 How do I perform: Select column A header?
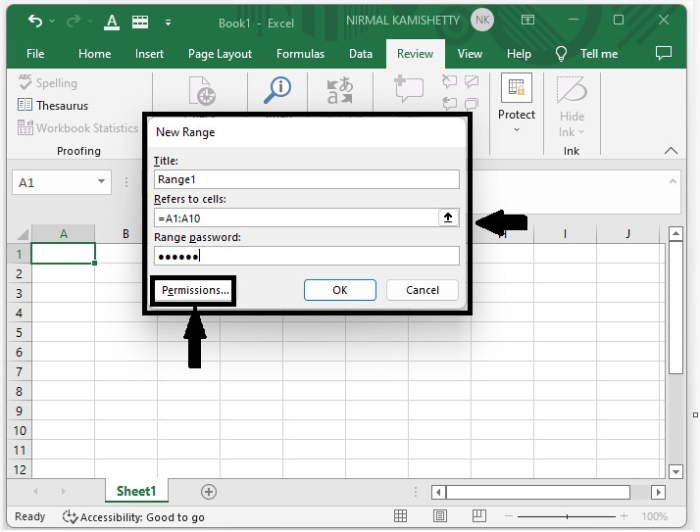click(63, 233)
